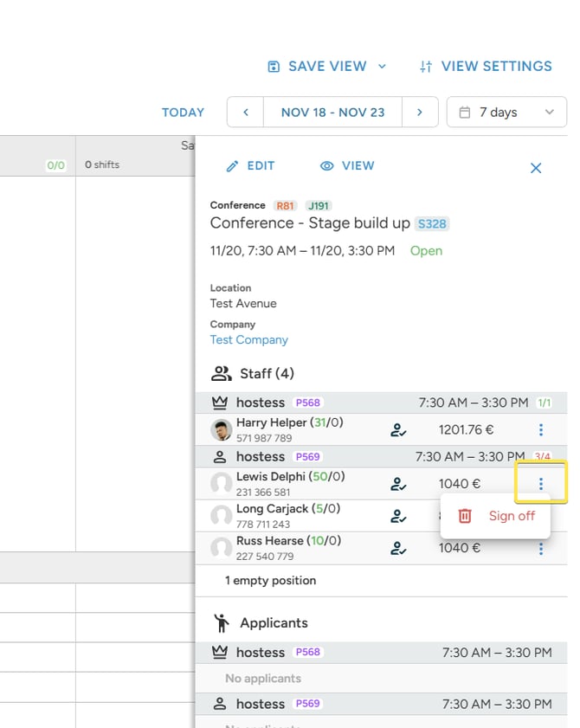Click the pencil Edit button
This screenshot has width=580, height=728.
(250, 165)
